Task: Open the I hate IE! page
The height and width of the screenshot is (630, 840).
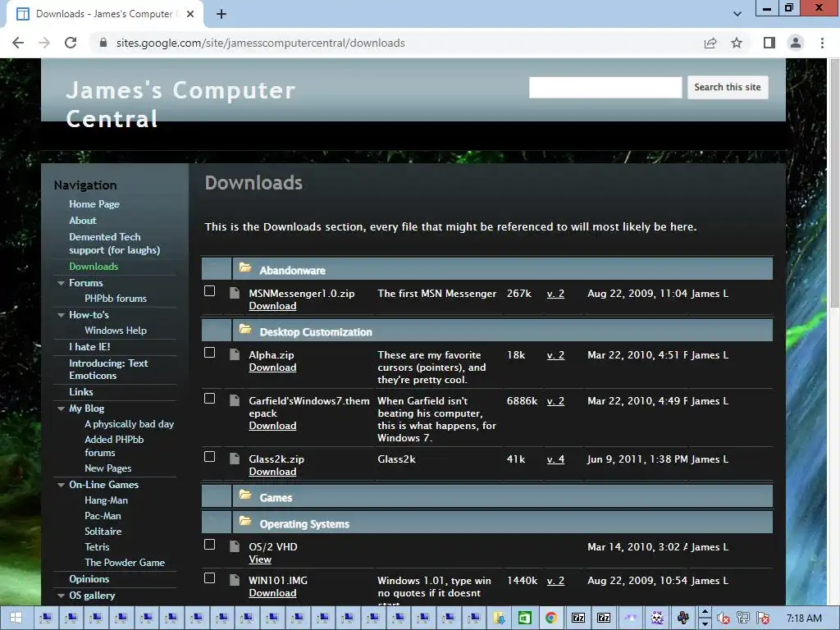Action: pos(89,347)
